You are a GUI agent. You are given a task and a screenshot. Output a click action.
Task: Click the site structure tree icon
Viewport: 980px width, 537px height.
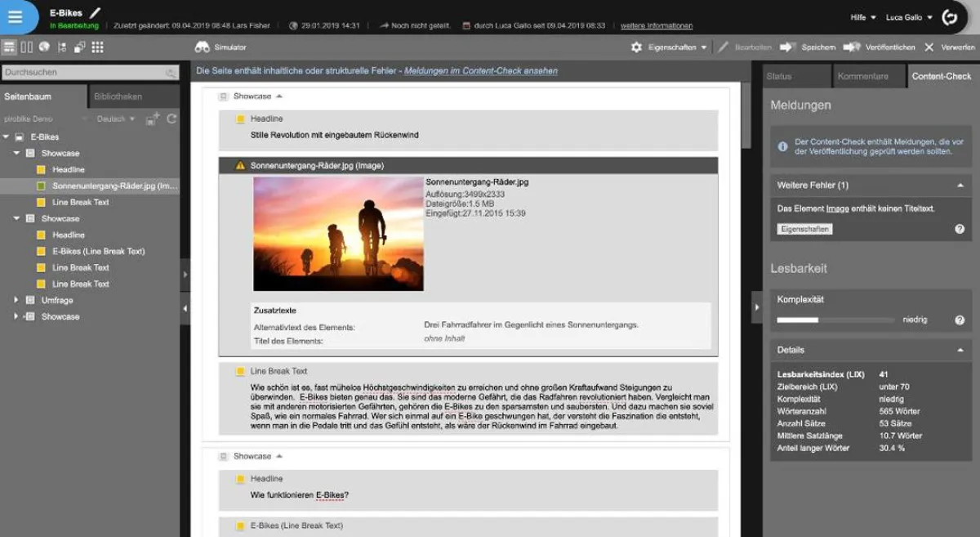tap(61, 47)
